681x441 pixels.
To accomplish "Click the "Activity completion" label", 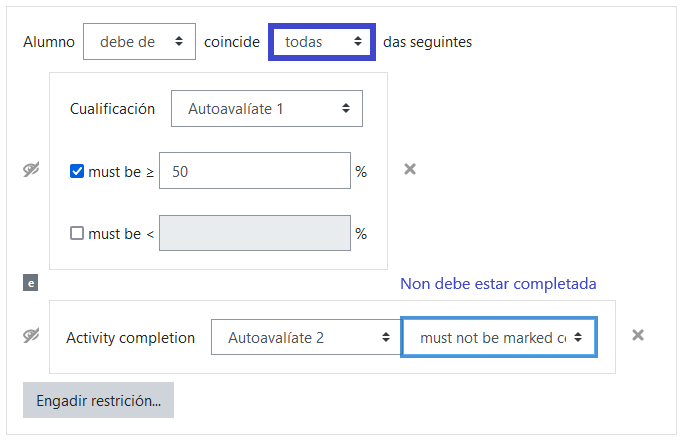I will click(x=130, y=338).
